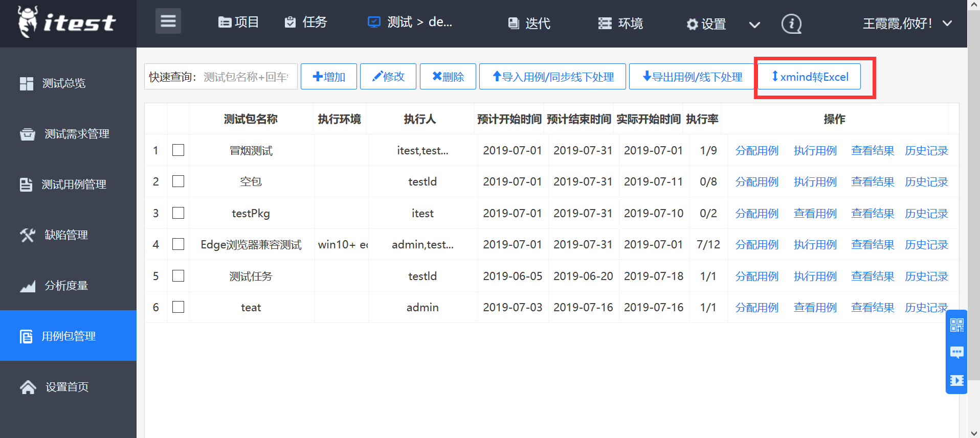
Task: Click 分配用例 for 冒烟测试
Action: pyautogui.click(x=757, y=151)
